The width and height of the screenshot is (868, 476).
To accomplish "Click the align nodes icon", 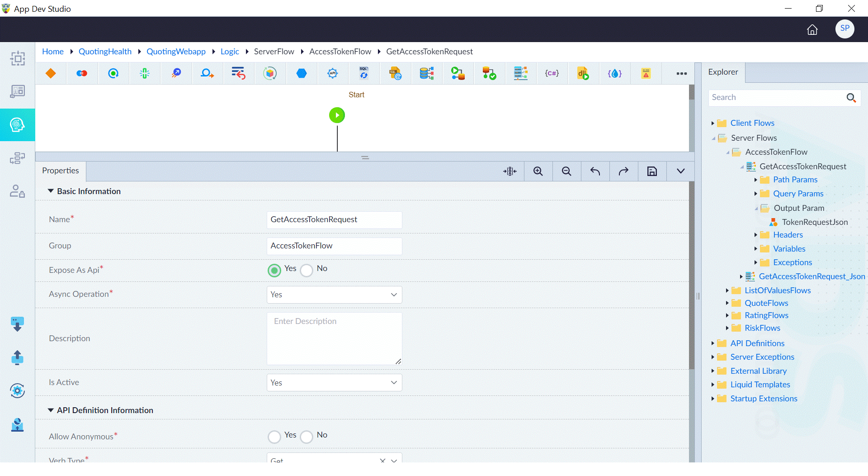I will 509,171.
